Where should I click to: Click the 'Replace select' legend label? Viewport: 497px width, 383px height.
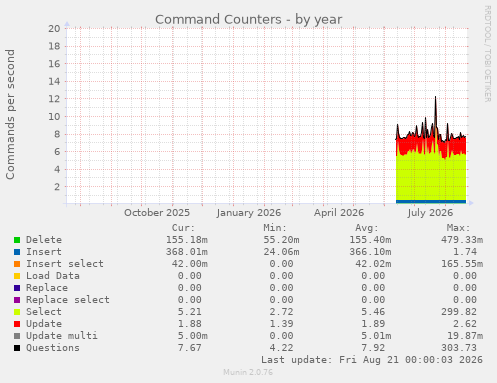(x=68, y=300)
